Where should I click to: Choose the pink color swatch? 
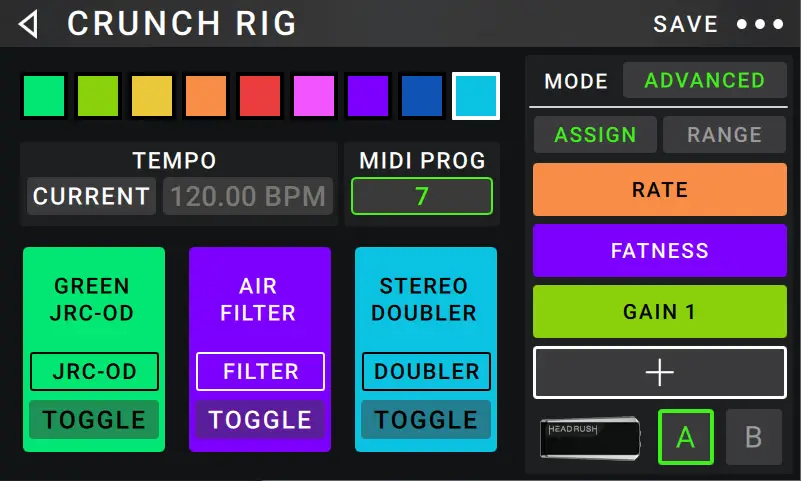tap(314, 96)
